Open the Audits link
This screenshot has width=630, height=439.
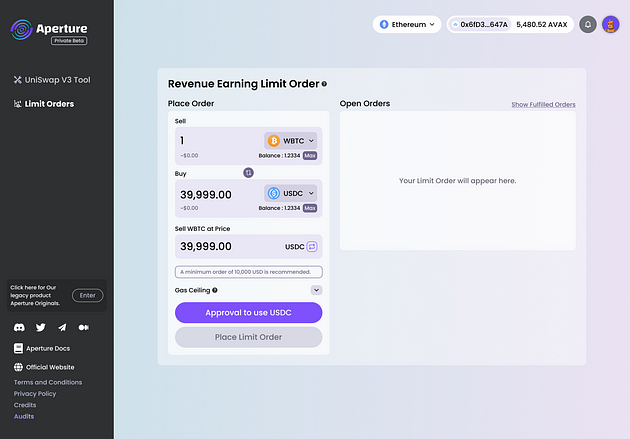24,417
